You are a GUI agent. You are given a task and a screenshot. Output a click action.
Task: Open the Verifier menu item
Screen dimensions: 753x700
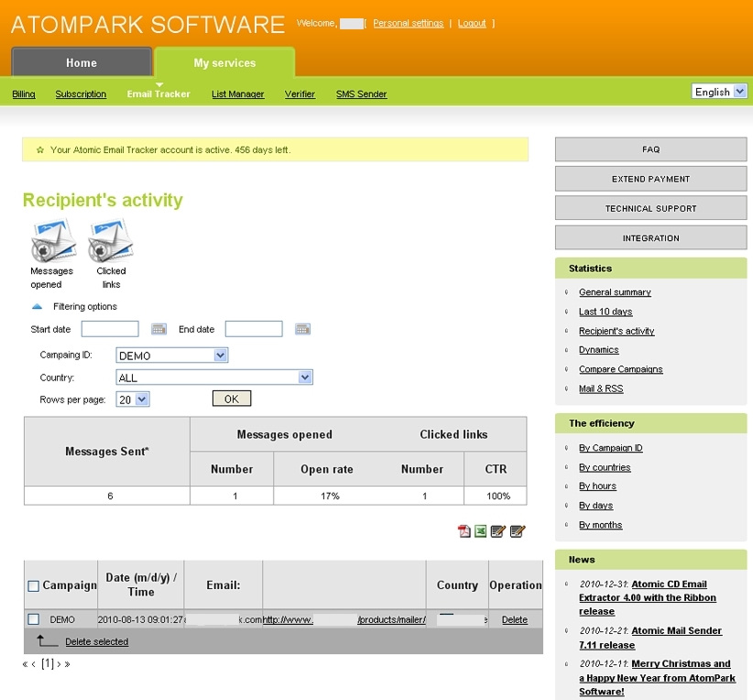(300, 94)
